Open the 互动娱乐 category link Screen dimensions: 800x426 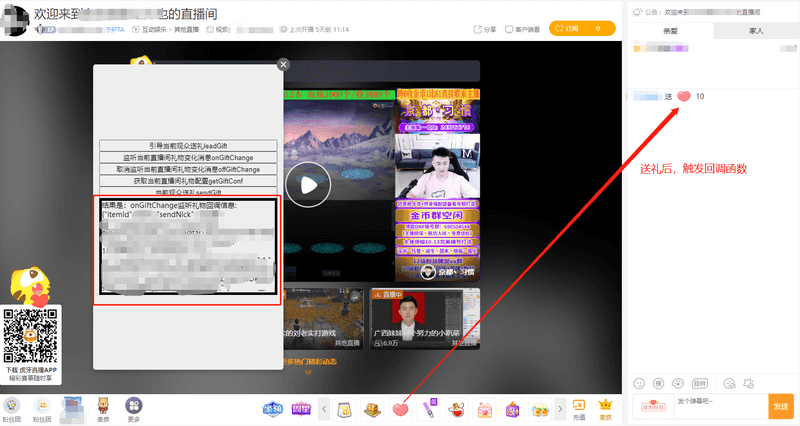[154, 30]
